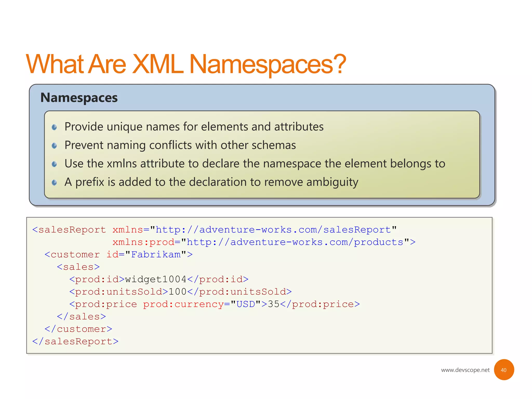Click the code line with 'widget1004'

coord(159,280)
